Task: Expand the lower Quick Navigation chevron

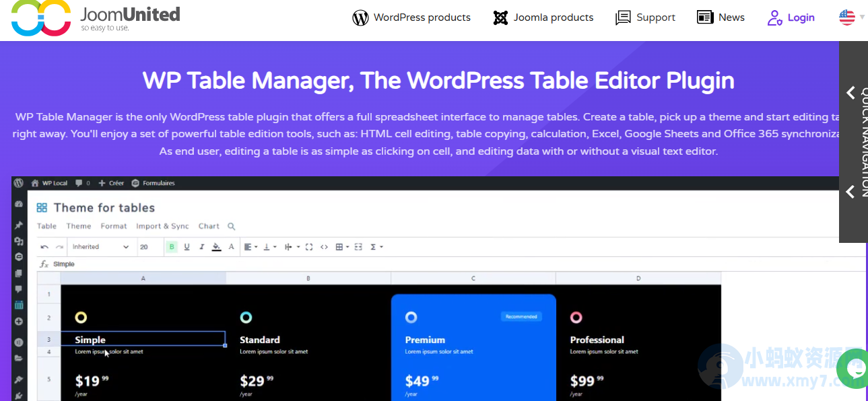Action: (850, 192)
